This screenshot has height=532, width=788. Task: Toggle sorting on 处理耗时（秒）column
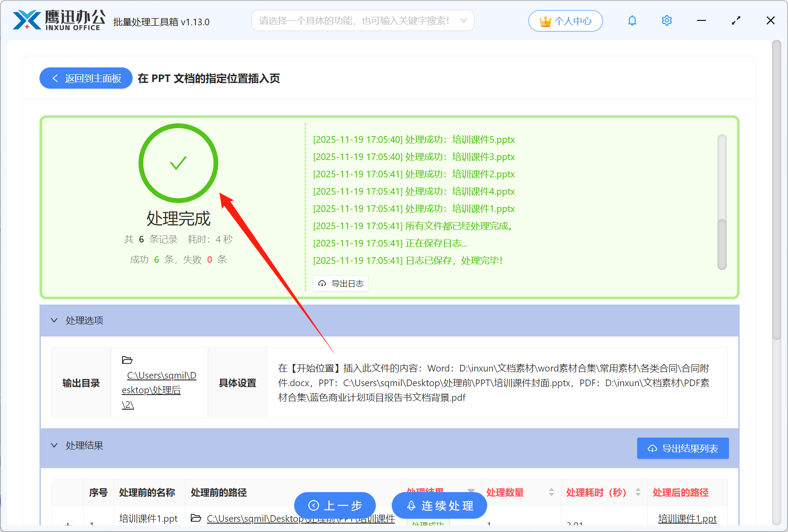[x=639, y=492]
